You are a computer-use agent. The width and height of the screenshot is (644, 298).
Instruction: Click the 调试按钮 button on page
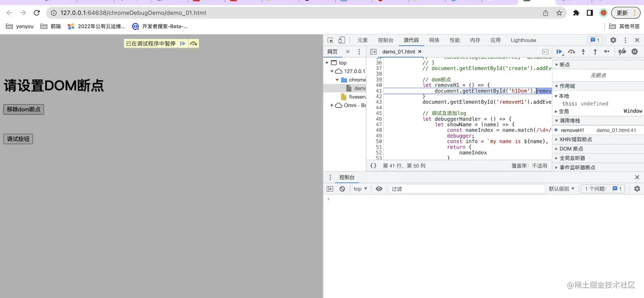(18, 139)
